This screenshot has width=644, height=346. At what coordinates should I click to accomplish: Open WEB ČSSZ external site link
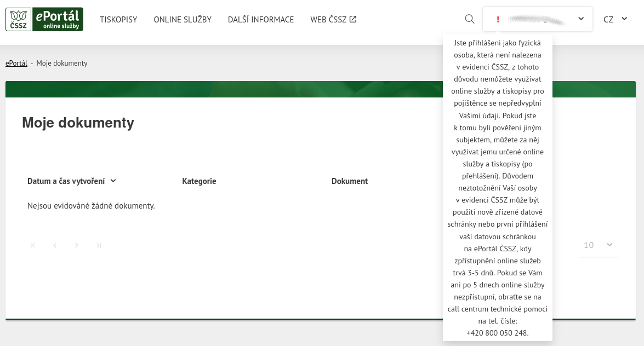(x=333, y=20)
